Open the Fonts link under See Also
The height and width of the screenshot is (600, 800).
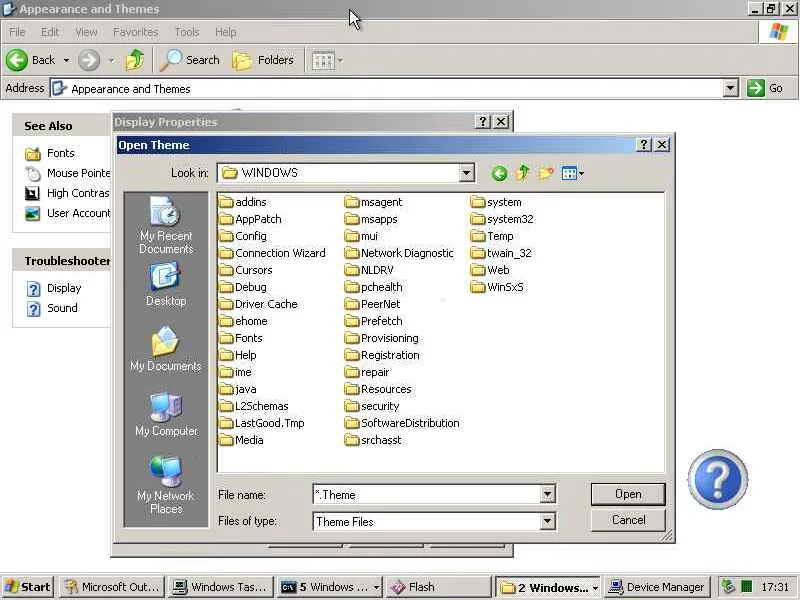50,153
